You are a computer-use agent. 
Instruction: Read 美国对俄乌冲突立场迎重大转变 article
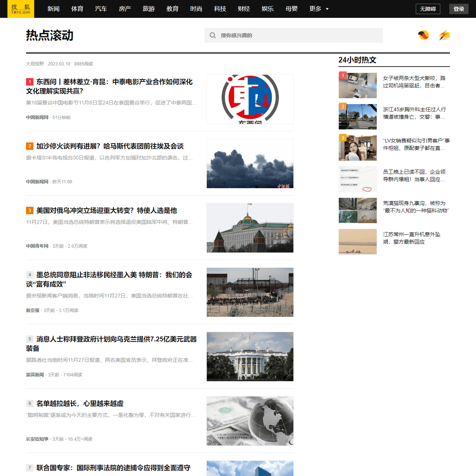click(x=107, y=210)
